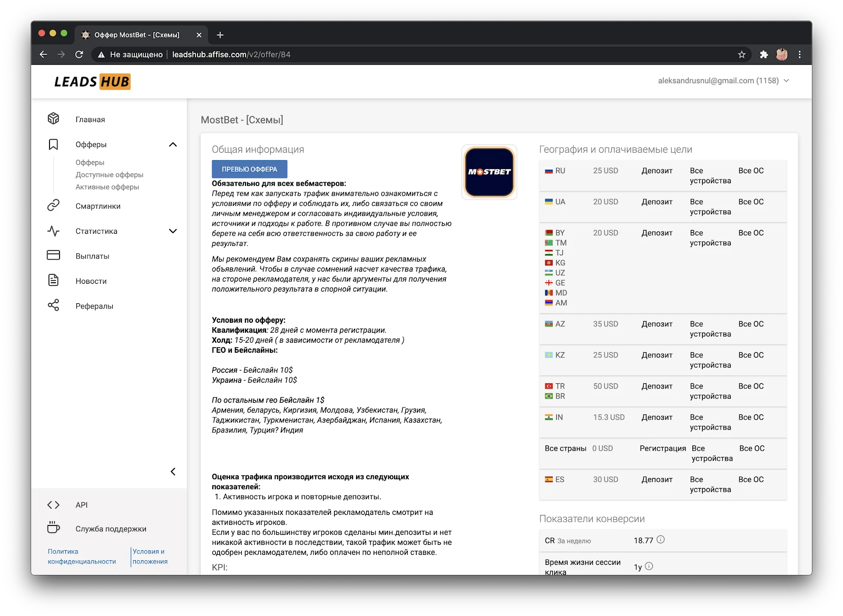843x616 pixels.
Task: Click the ПРЕВЬЮ ОФФЕРА button
Action: (x=249, y=169)
